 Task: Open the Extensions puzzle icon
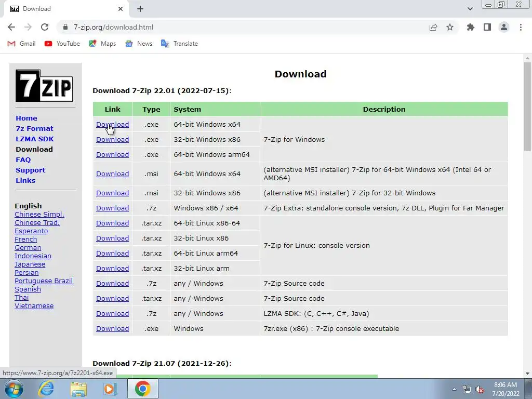coord(471,27)
